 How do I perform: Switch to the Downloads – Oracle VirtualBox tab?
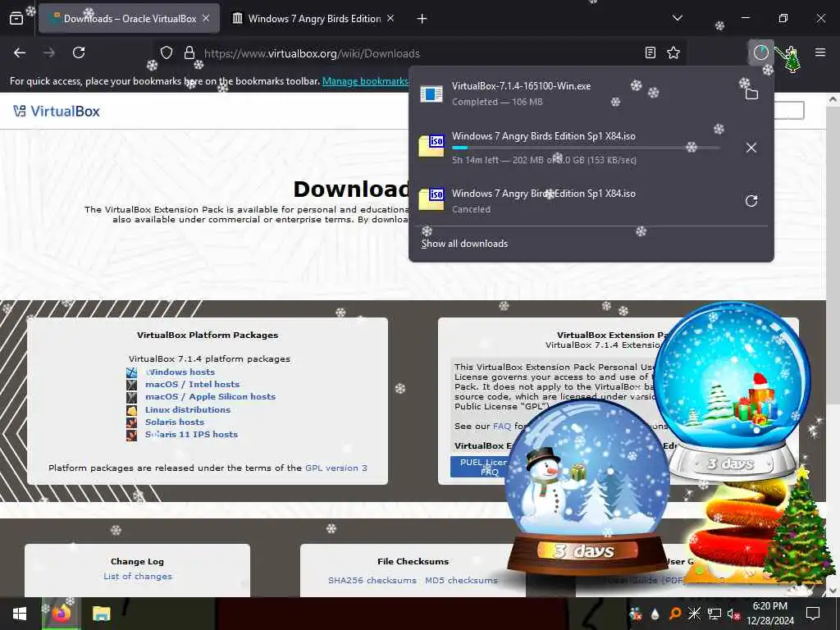coord(129,19)
